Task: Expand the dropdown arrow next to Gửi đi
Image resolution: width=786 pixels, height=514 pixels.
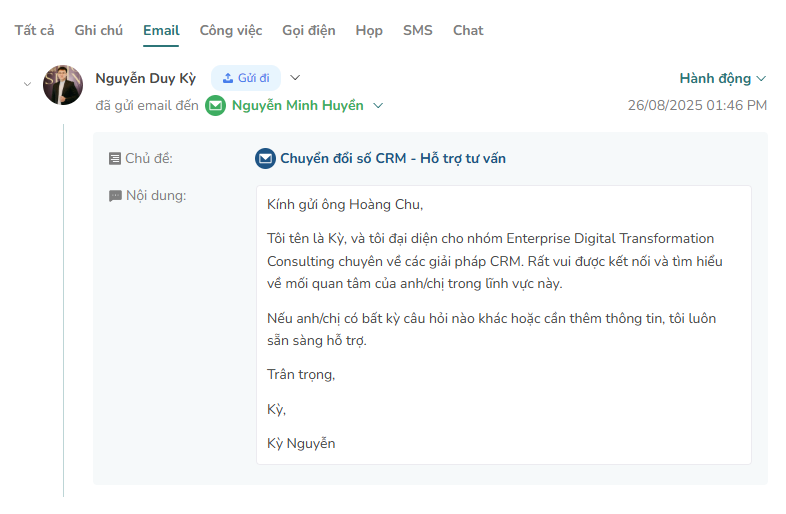Action: click(295, 78)
